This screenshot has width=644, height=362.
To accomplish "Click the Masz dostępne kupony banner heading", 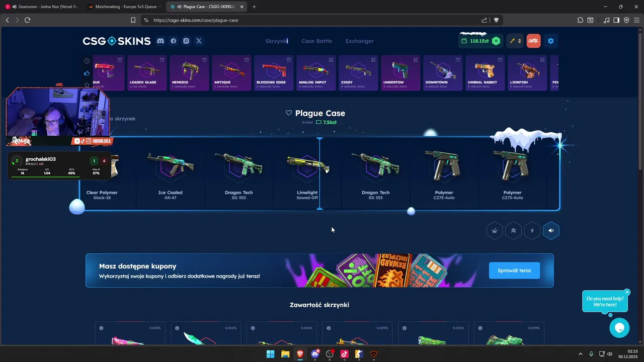I will pos(137,266).
